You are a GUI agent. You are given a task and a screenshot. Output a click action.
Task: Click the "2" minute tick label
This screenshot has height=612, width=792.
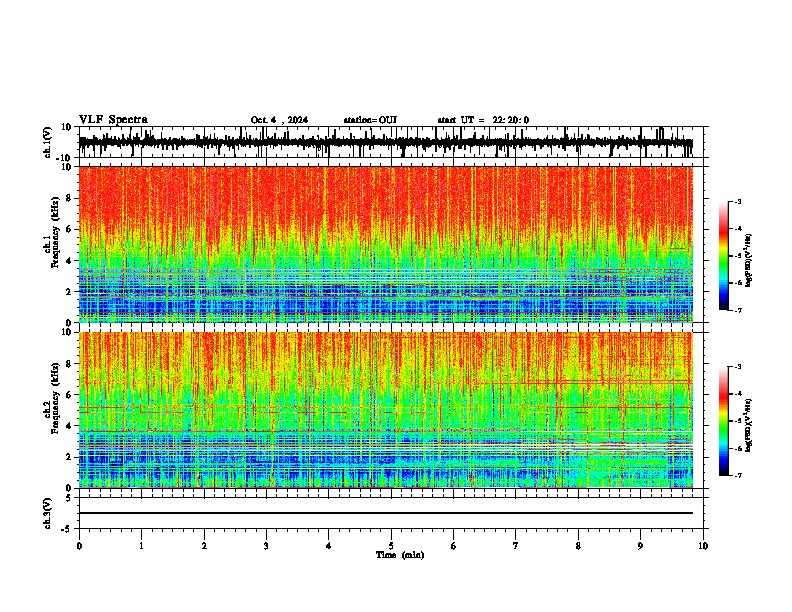click(204, 546)
